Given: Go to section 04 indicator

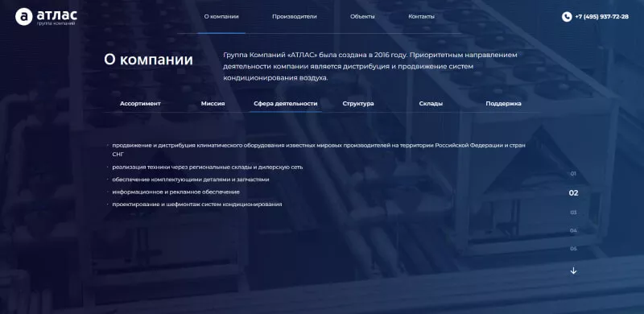Looking at the screenshot, I should (573, 230).
